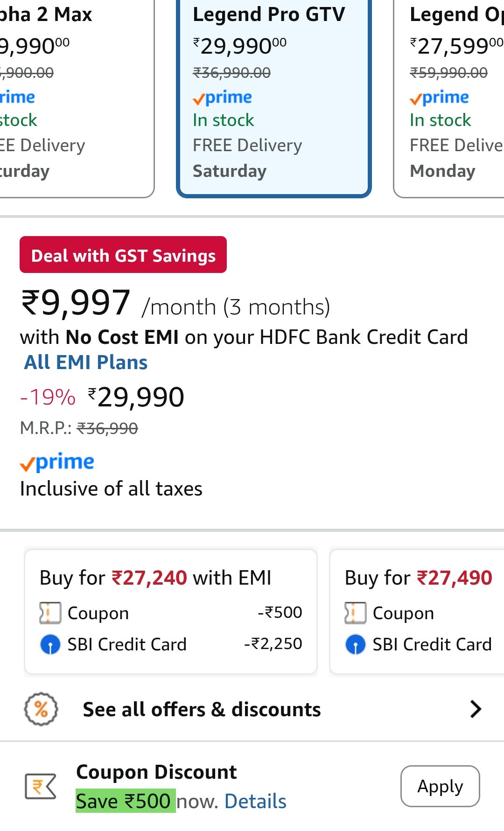The image size is (504, 831).
Task: Click the prime logo below the M.R.P.
Action: click(57, 462)
